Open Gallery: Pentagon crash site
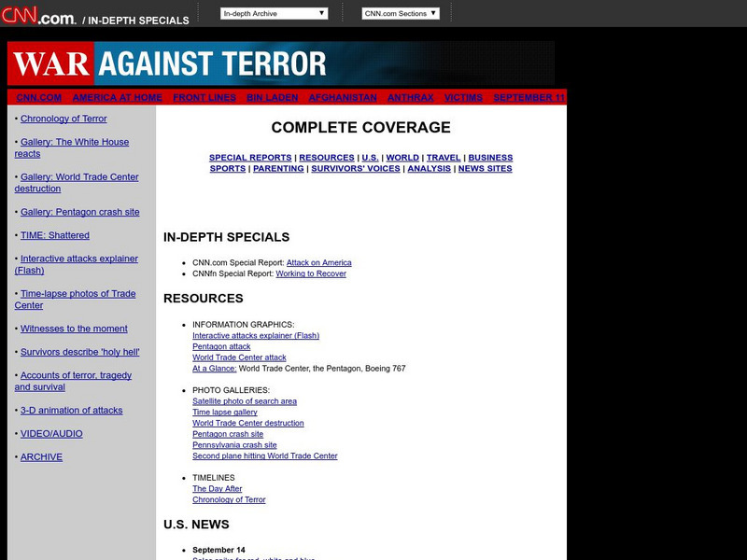Viewport: 747px width, 560px height. 79,212
